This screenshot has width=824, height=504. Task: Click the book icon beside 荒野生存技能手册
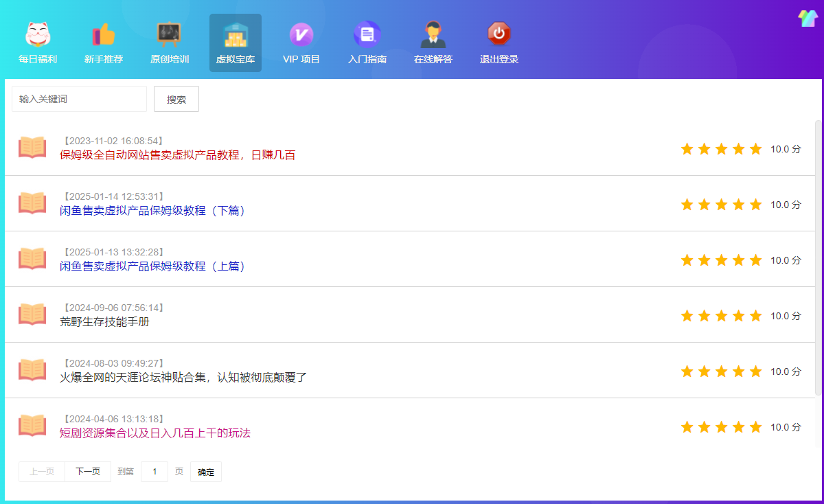point(32,314)
